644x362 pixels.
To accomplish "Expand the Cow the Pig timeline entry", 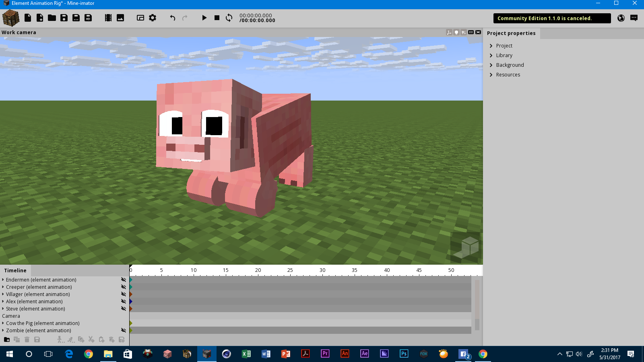I will point(3,323).
